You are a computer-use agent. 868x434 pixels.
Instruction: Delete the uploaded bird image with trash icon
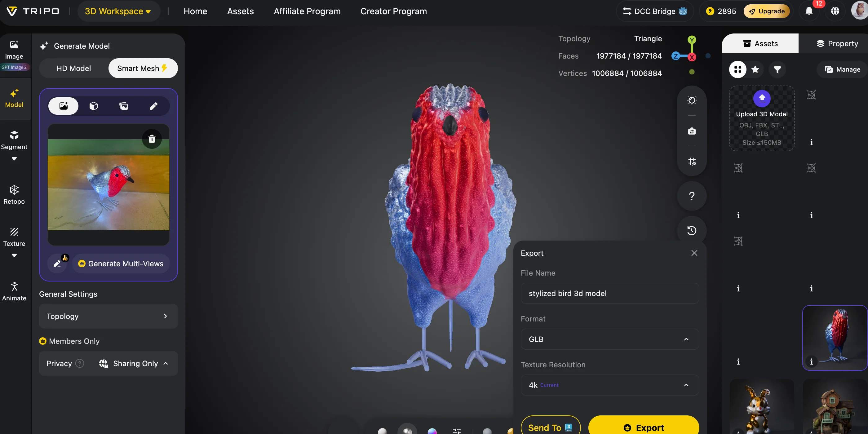pos(152,139)
